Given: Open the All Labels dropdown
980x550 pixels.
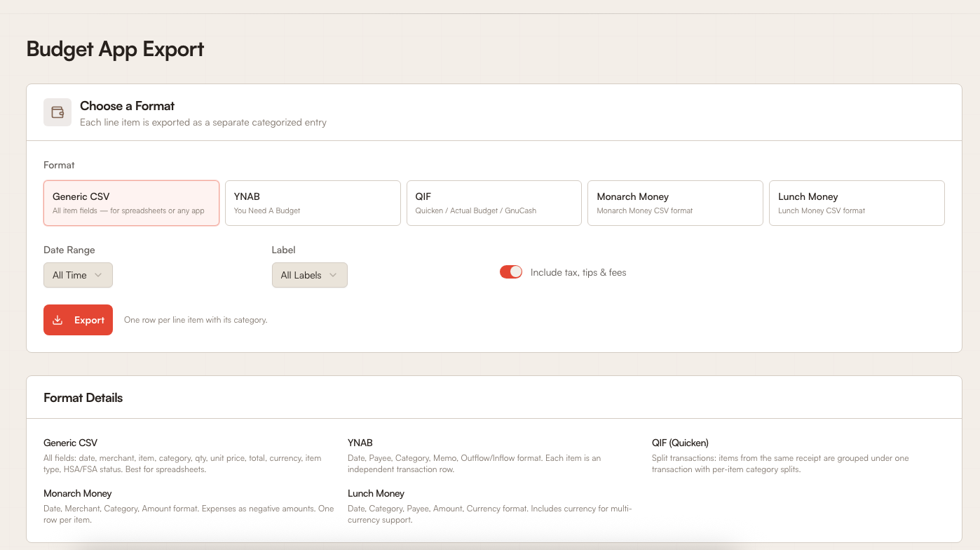Looking at the screenshot, I should click(x=309, y=275).
